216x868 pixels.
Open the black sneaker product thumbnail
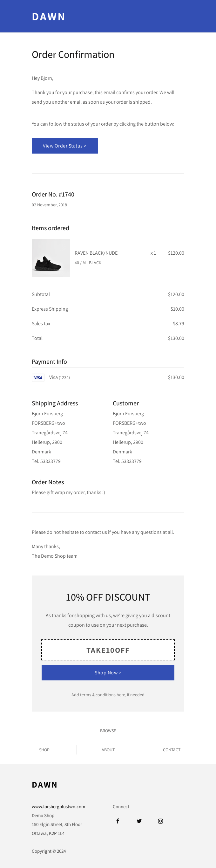pyautogui.click(x=51, y=258)
